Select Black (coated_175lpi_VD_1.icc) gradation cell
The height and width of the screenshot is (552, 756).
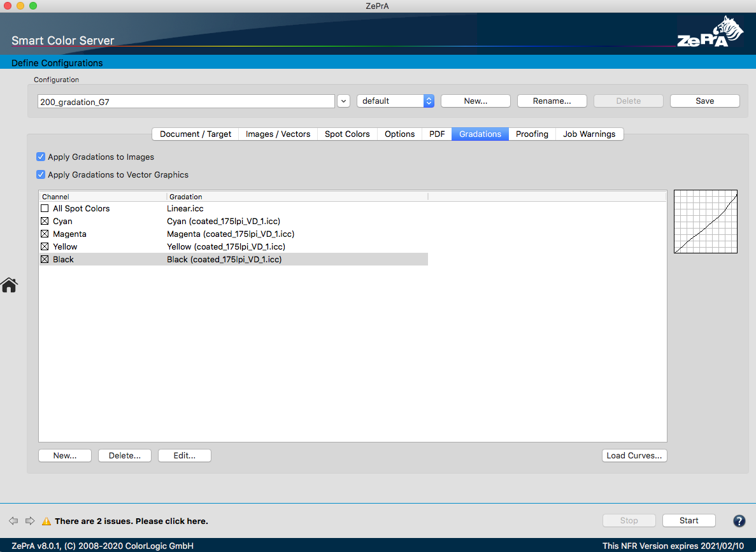pyautogui.click(x=224, y=259)
